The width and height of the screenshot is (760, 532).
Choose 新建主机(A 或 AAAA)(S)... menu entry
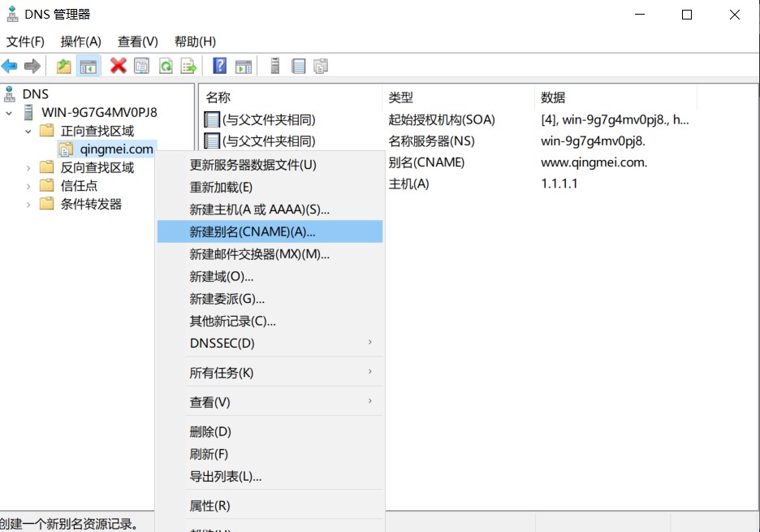[x=270, y=210]
